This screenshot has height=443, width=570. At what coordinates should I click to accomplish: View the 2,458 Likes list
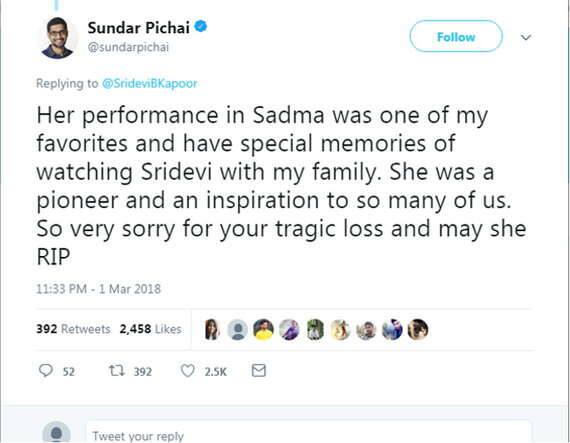pos(150,329)
